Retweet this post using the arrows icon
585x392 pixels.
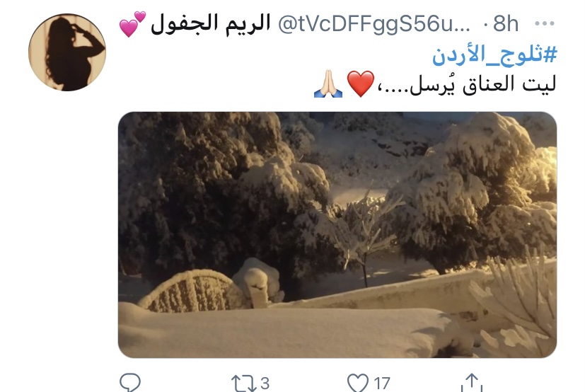(x=244, y=384)
